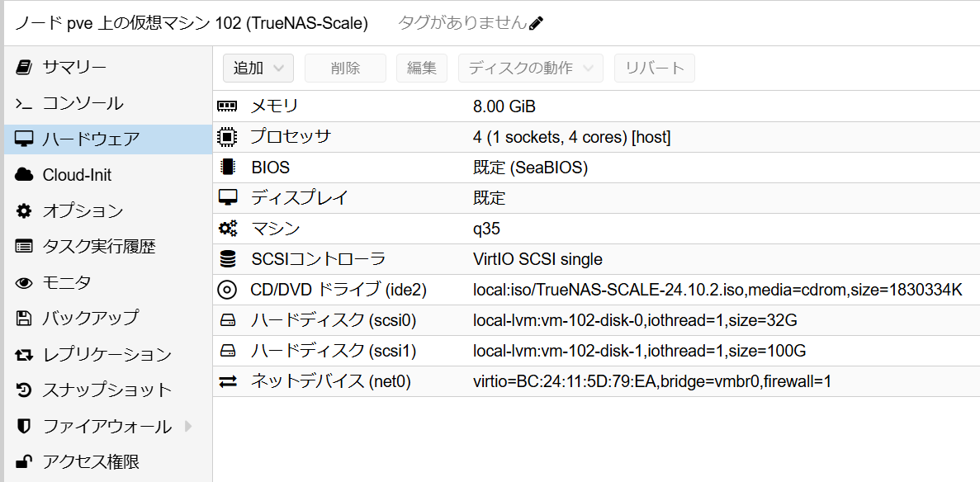This screenshot has width=980, height=482.
Task: Click the drive icon for ハードディスク (scsi0)
Action: click(x=227, y=321)
